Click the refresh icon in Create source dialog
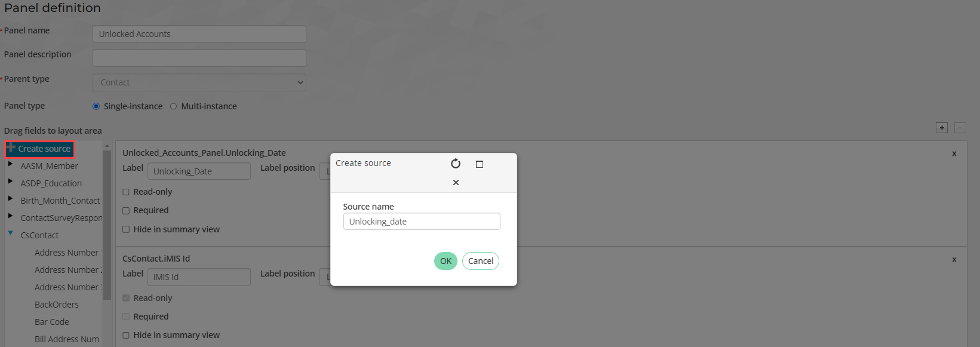Image resolution: width=980 pixels, height=347 pixels. click(456, 164)
